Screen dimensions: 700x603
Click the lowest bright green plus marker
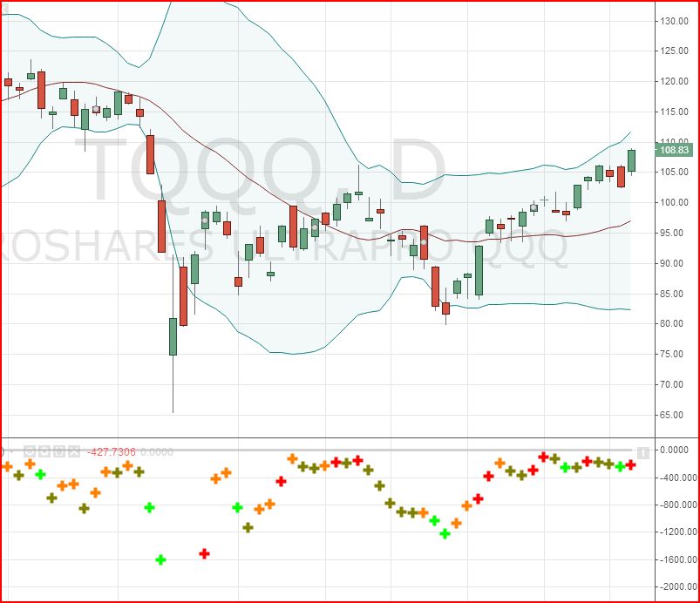tap(160, 559)
